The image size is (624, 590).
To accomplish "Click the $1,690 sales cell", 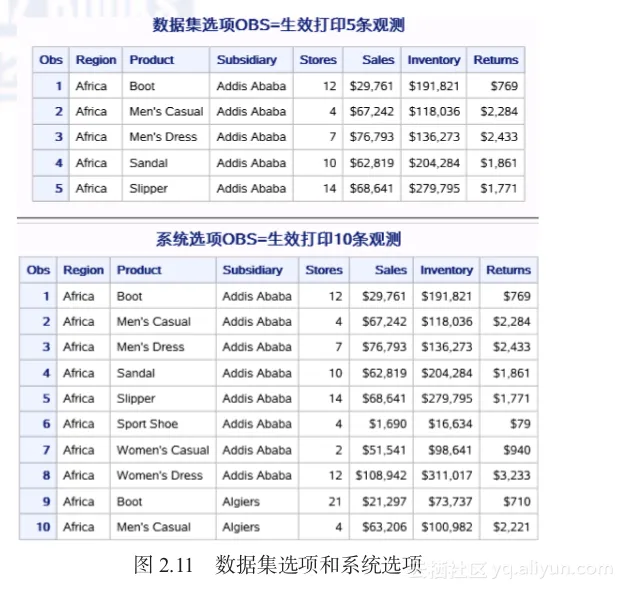I will pos(388,424).
